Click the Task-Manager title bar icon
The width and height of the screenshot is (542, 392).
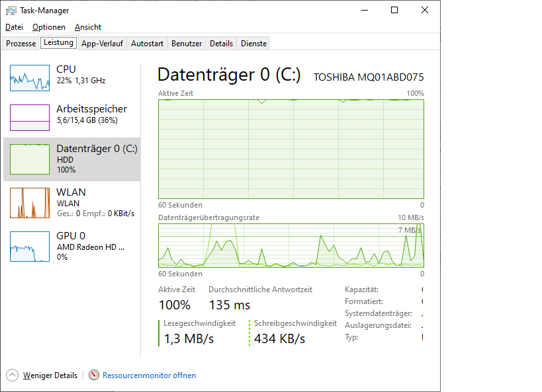coord(11,11)
